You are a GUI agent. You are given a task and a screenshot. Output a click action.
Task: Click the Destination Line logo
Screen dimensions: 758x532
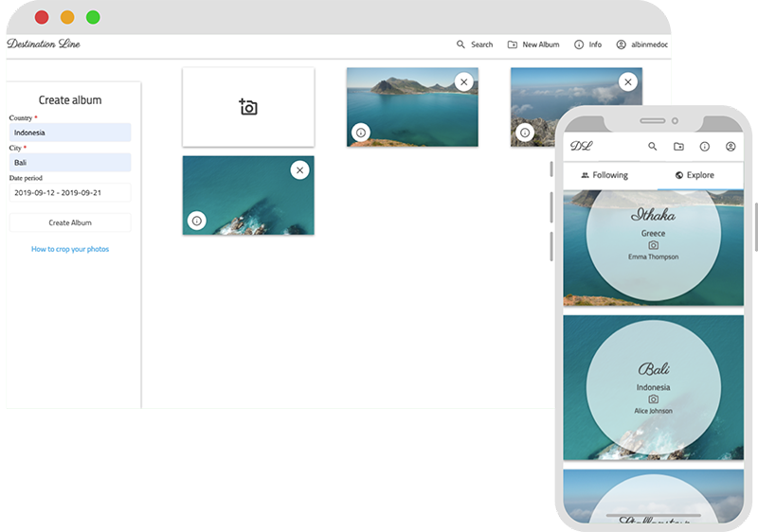point(44,44)
